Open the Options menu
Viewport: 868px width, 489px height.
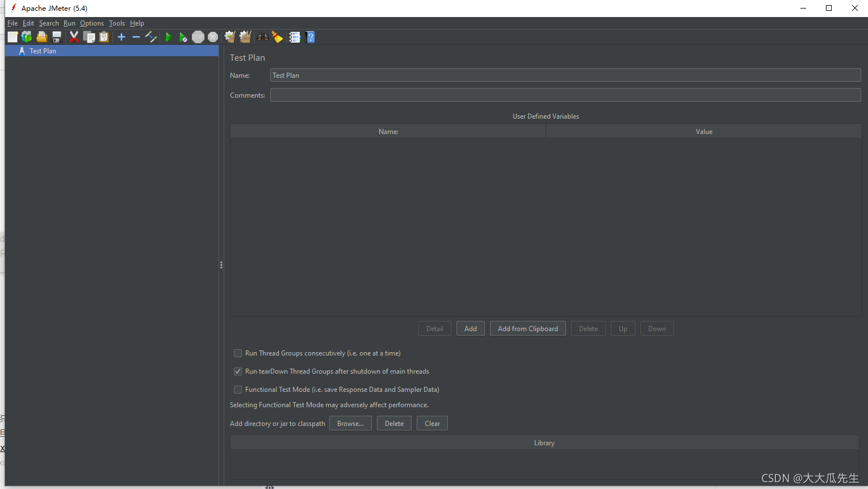click(92, 23)
